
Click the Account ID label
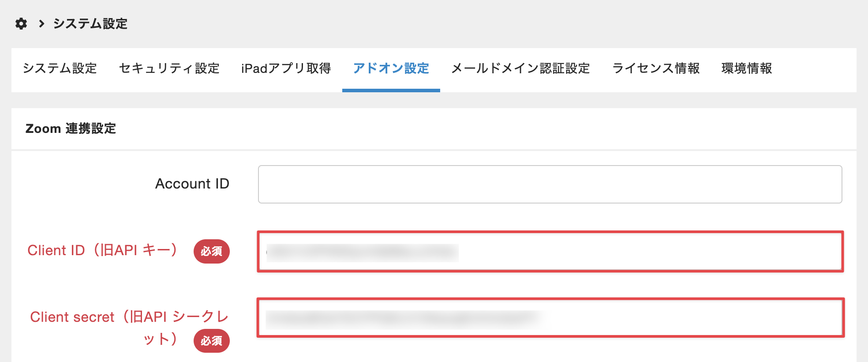pyautogui.click(x=192, y=184)
